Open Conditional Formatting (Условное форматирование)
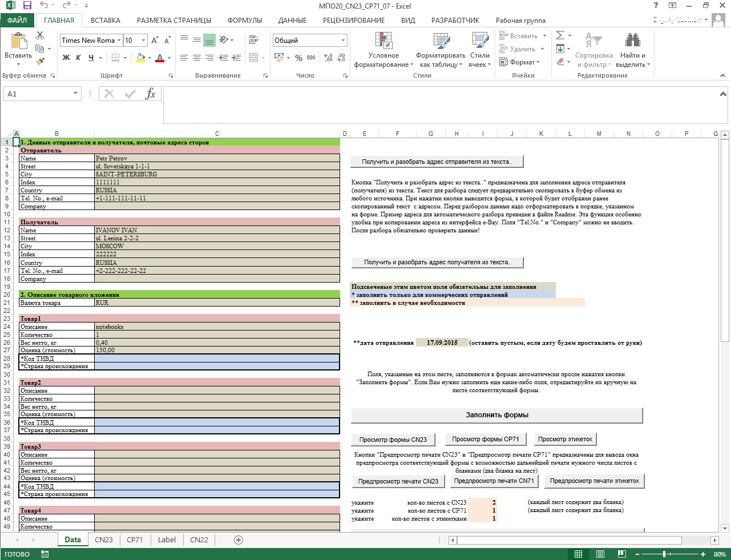The image size is (731, 560). pos(383,51)
